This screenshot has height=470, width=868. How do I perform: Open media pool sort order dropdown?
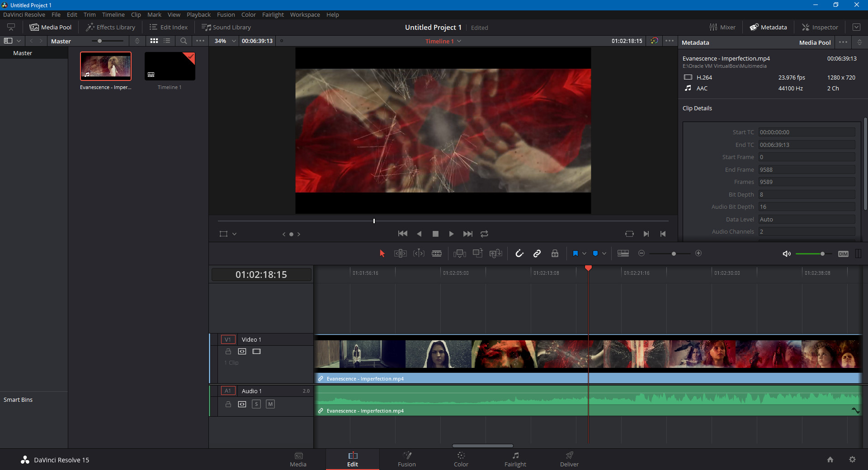point(137,41)
